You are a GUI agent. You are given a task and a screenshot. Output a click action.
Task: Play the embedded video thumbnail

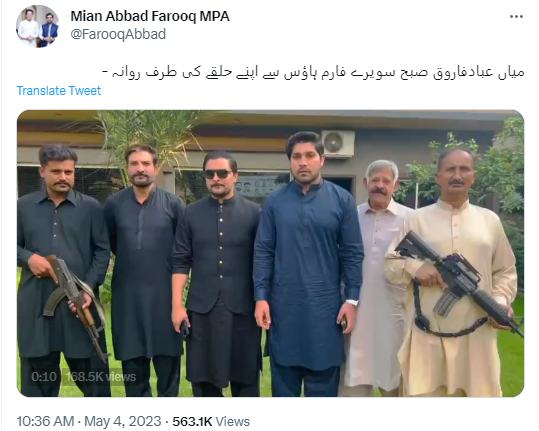pos(271,253)
